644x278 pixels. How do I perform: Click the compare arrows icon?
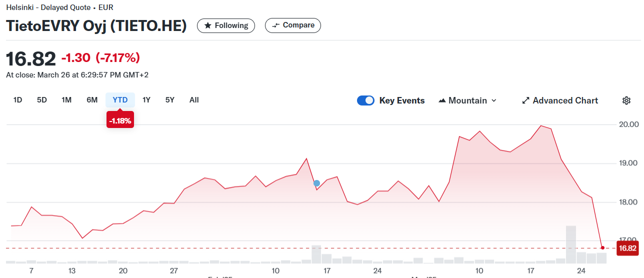(275, 25)
